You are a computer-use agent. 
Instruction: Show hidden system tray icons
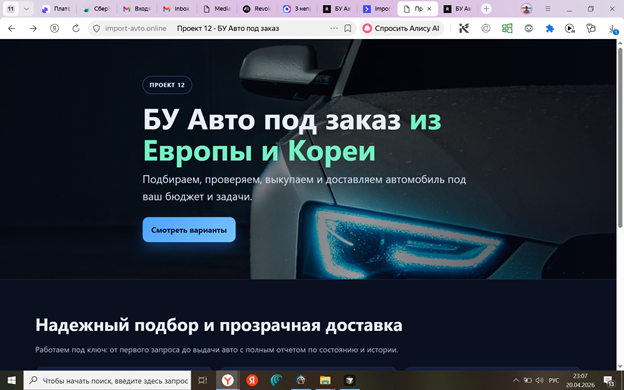click(516, 380)
